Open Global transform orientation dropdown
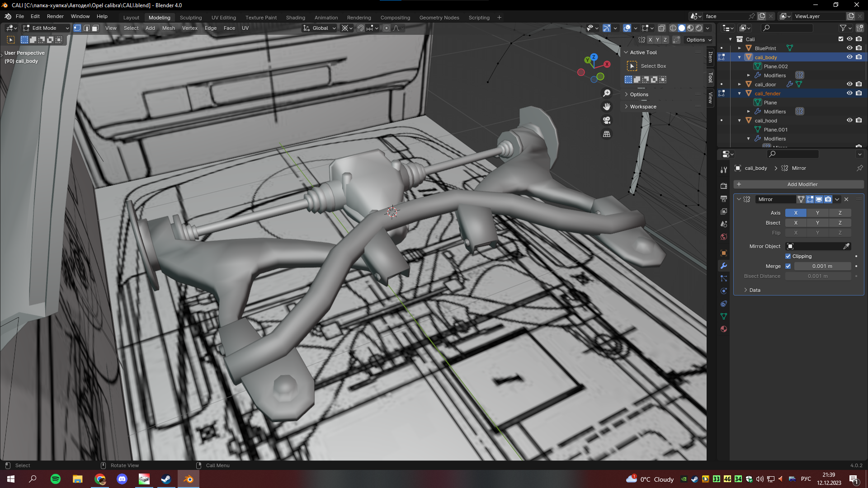 (320, 28)
